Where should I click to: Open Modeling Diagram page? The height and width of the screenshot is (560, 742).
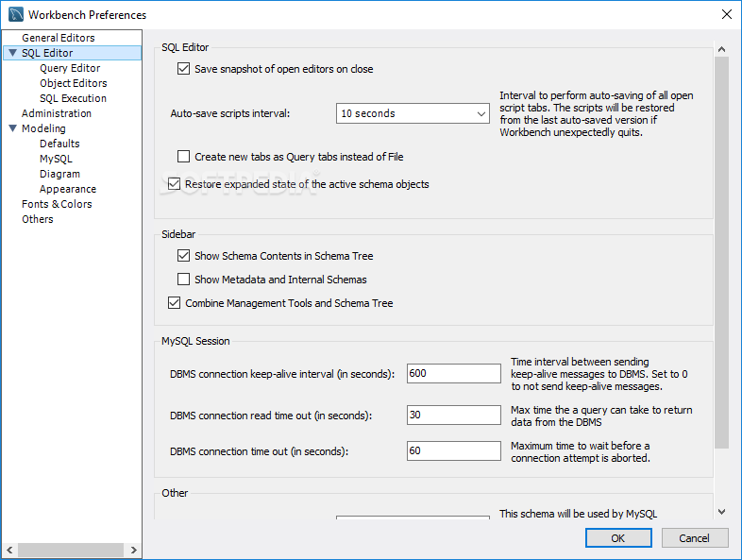[59, 174]
